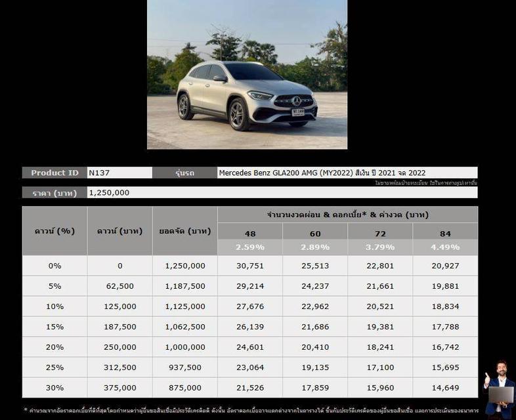Click the down payment amount 187,500
Image resolution: width=516 pixels, height=420 pixels.
[x=119, y=327]
